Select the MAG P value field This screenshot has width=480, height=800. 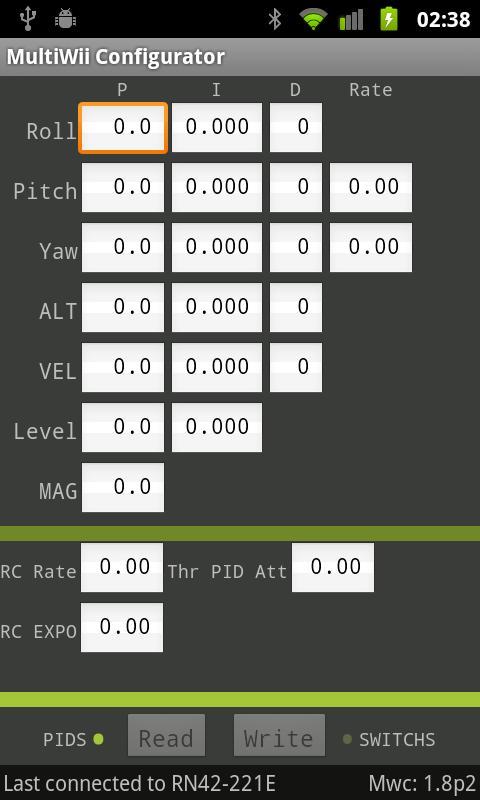[x=123, y=487]
